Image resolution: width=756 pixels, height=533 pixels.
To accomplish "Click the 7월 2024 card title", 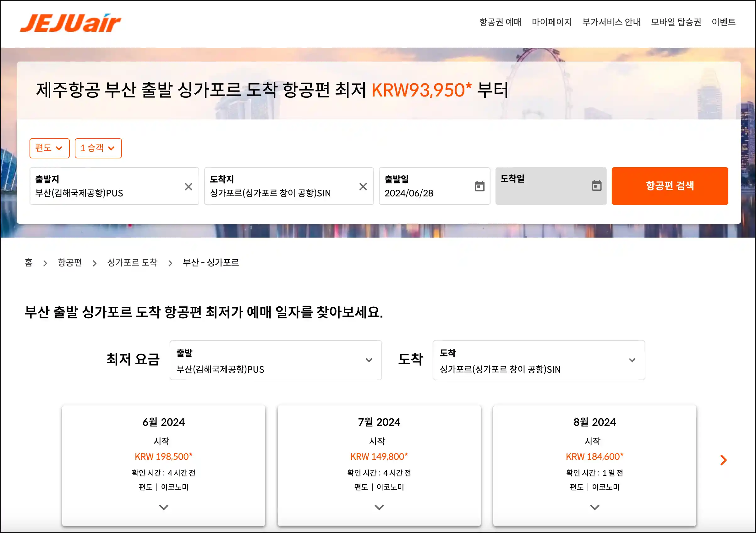I will (x=379, y=422).
